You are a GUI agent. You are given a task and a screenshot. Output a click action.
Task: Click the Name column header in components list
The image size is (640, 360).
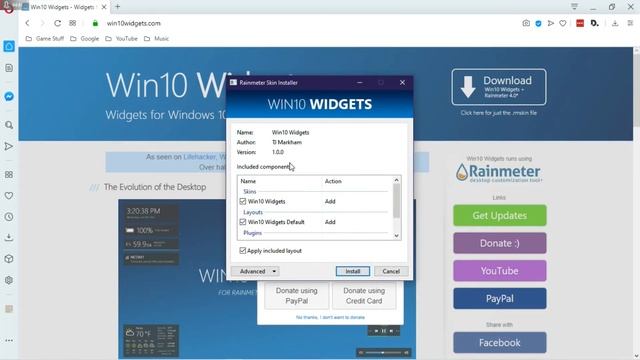click(248, 181)
